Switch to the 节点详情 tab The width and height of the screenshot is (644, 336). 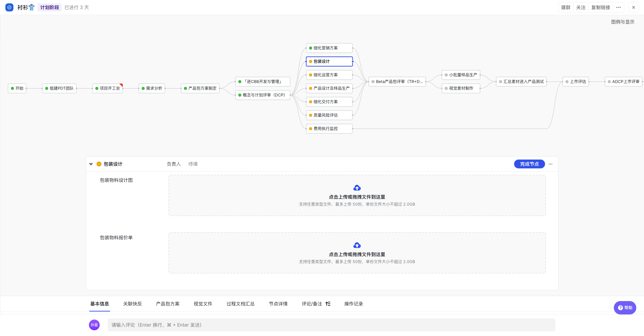278,304
